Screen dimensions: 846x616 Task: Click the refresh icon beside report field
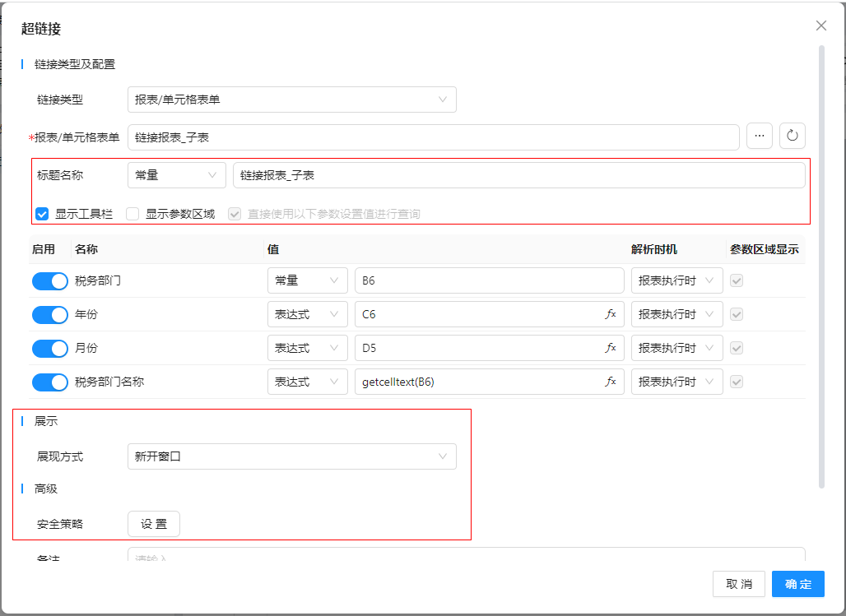793,136
